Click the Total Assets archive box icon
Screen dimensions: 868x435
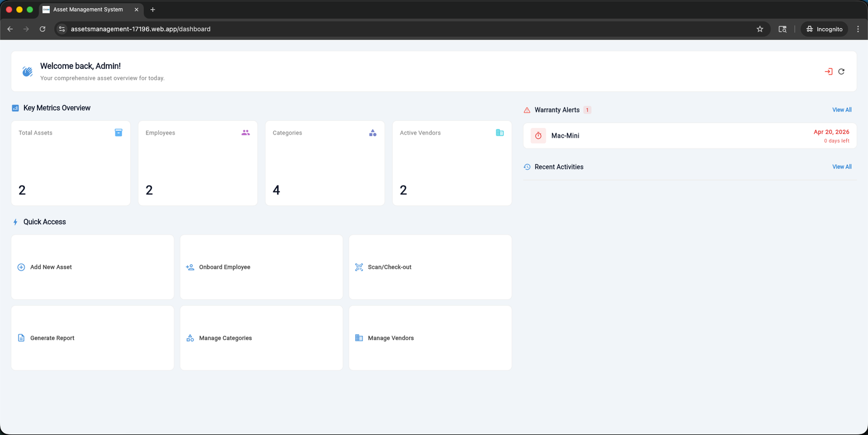pyautogui.click(x=118, y=132)
